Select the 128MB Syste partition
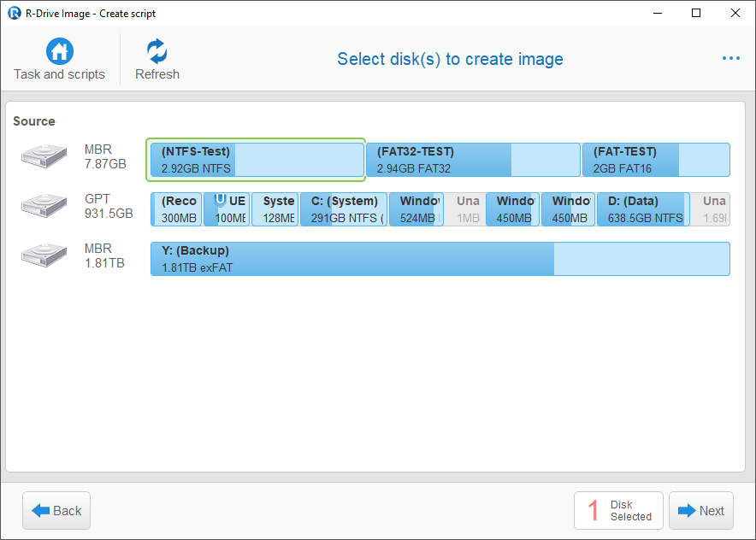756x540 pixels. pyautogui.click(x=275, y=209)
